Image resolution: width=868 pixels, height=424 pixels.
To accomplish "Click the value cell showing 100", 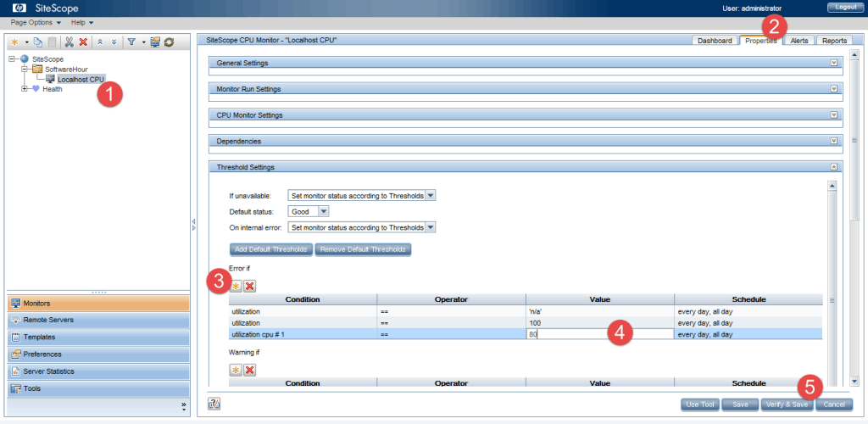I will [x=600, y=323].
